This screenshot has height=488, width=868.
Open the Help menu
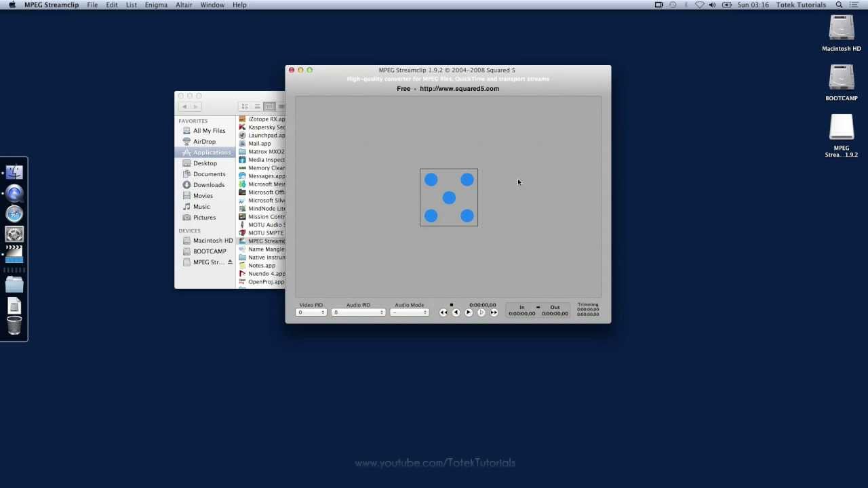pyautogui.click(x=239, y=5)
